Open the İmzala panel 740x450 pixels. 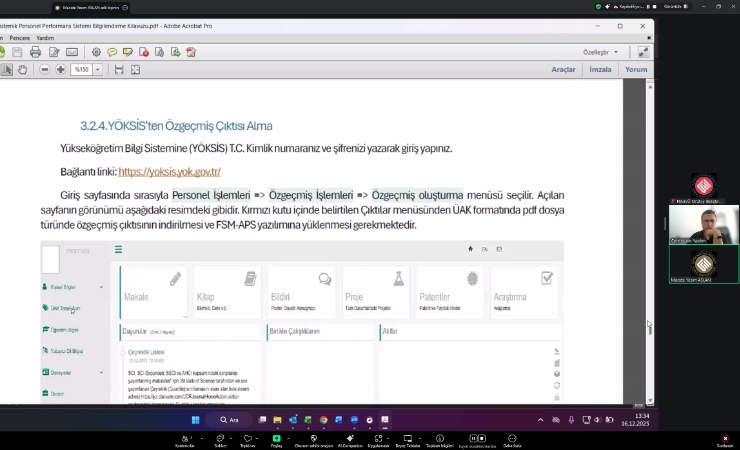[600, 70]
